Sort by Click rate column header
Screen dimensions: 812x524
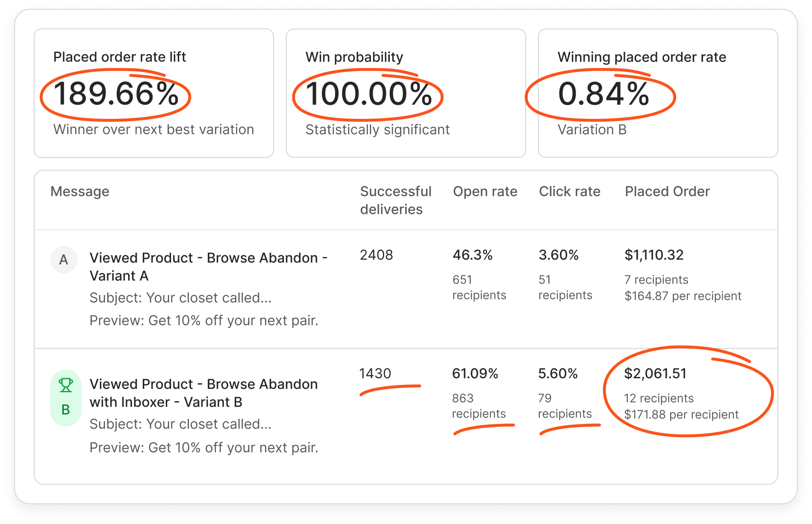(569, 191)
